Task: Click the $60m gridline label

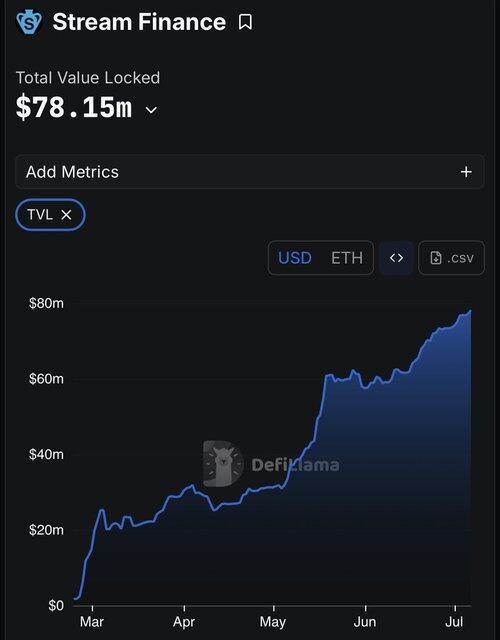Action: coord(46,379)
